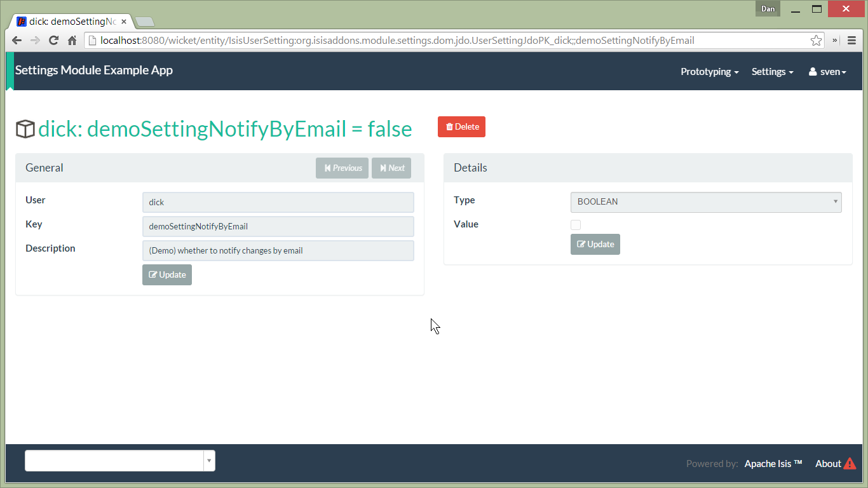This screenshot has height=488, width=868.
Task: Click the Dan profile badge
Action: point(768,9)
